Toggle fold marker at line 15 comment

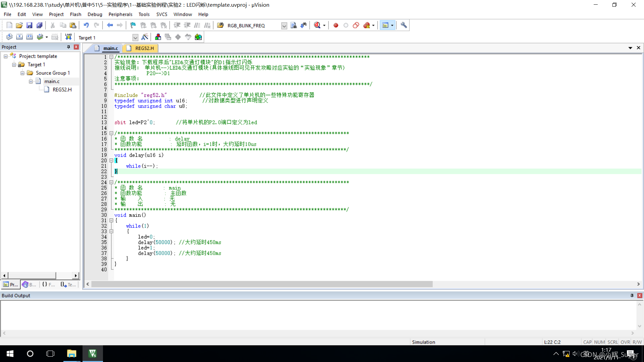[x=111, y=133]
